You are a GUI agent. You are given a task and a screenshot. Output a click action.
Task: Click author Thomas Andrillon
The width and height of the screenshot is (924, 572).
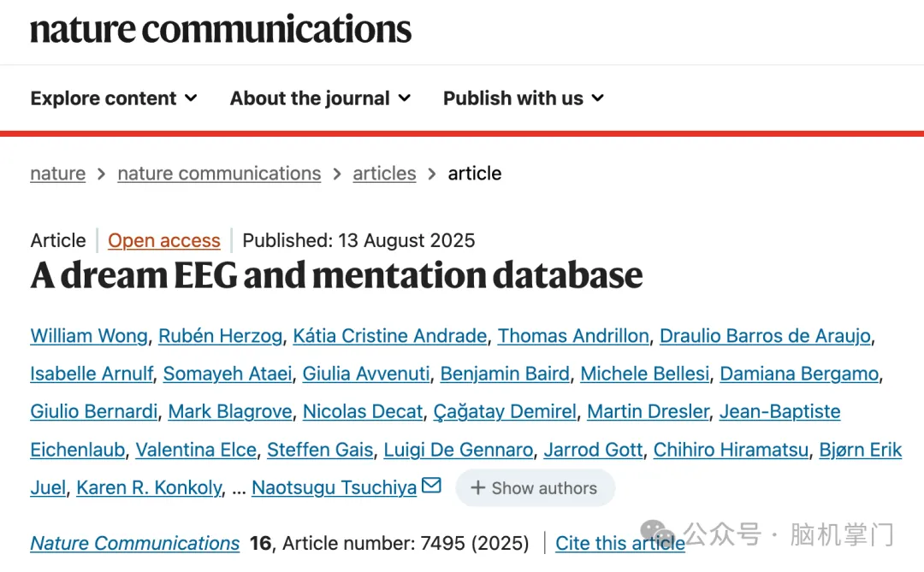573,336
